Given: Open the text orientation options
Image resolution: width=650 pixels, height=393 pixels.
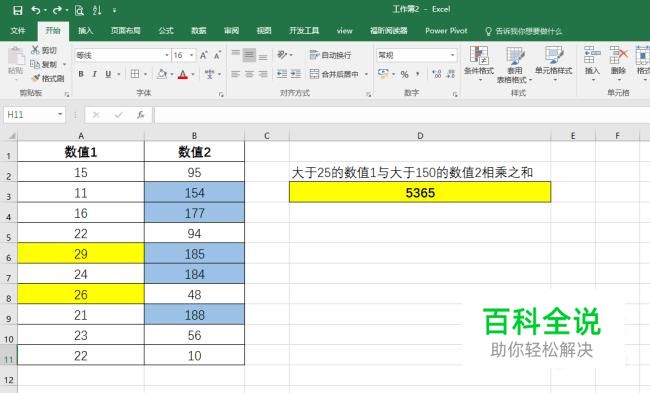Looking at the screenshot, I should pos(285,55).
